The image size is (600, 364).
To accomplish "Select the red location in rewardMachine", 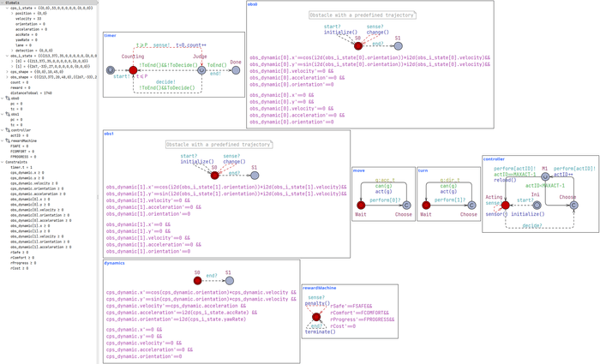I will click(316, 317).
